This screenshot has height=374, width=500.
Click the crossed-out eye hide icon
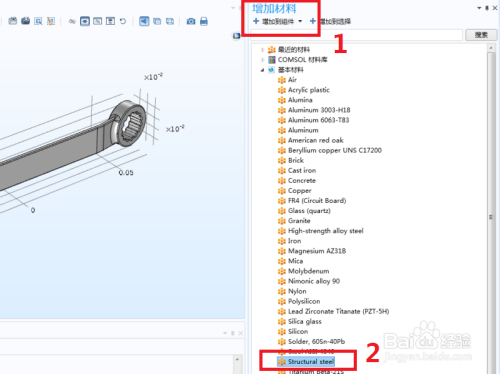point(72,21)
